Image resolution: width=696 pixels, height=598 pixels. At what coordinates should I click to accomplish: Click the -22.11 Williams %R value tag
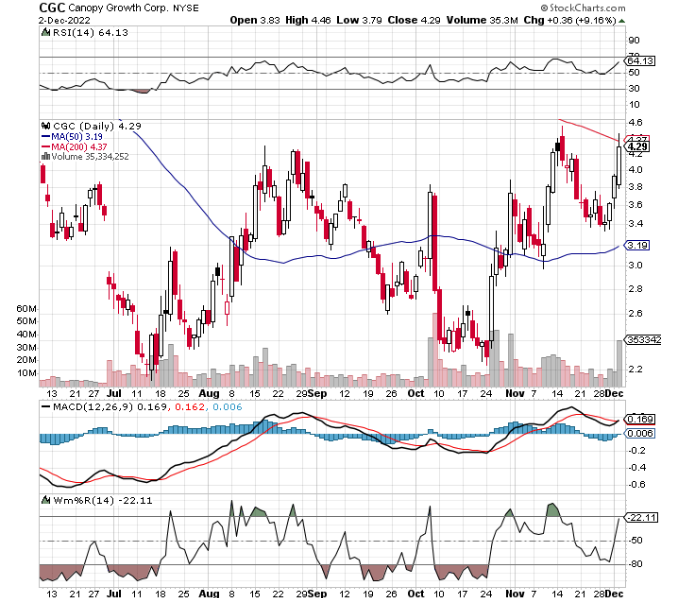pyautogui.click(x=638, y=517)
